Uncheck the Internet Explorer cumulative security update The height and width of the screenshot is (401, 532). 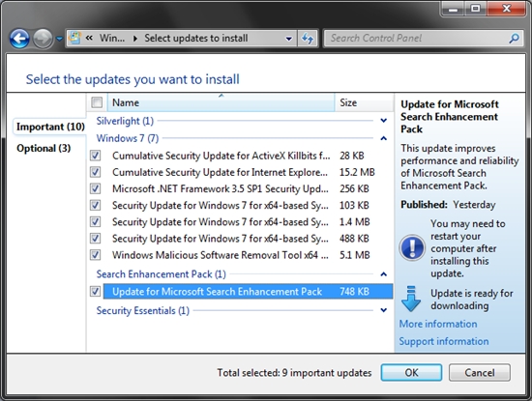click(96, 172)
